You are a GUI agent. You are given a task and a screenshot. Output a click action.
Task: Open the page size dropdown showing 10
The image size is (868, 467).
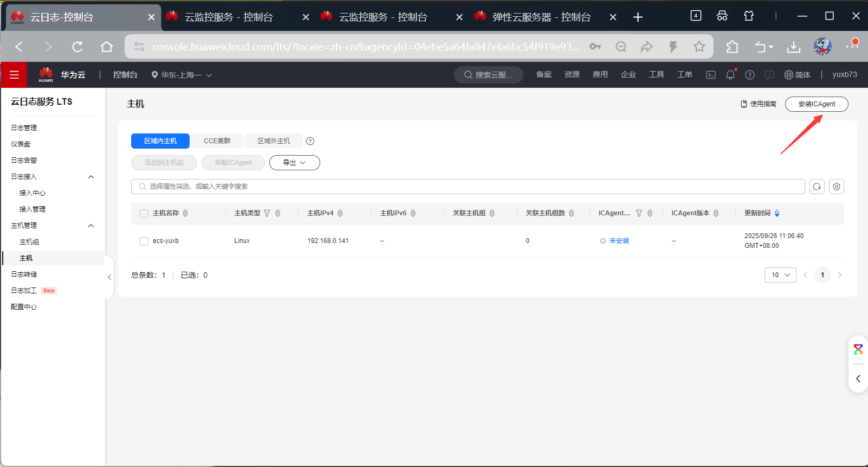click(x=780, y=275)
